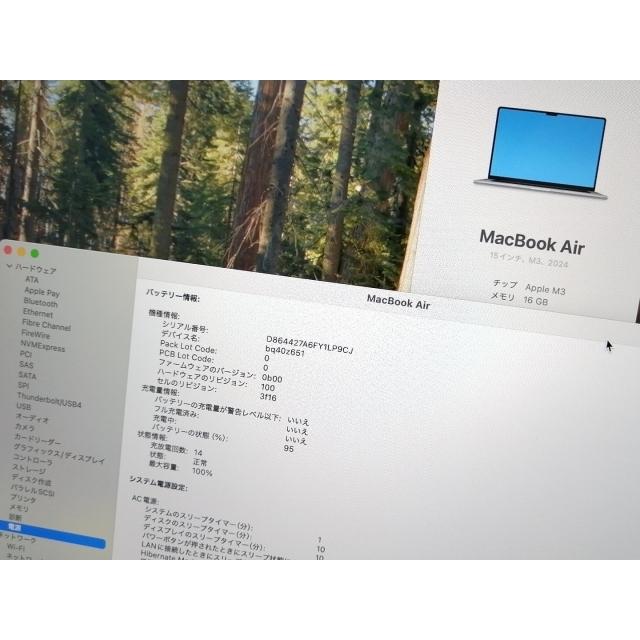This screenshot has width=640, height=640.
Task: Open the パラレルSCSI entry
Action: click(32, 490)
